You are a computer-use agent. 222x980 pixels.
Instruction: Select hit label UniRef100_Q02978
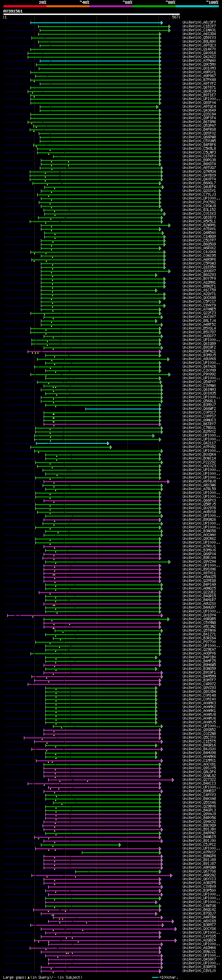(x=199, y=508)
